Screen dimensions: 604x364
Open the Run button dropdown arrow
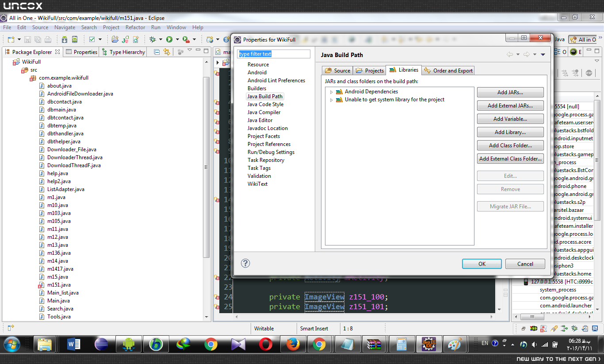(x=177, y=39)
